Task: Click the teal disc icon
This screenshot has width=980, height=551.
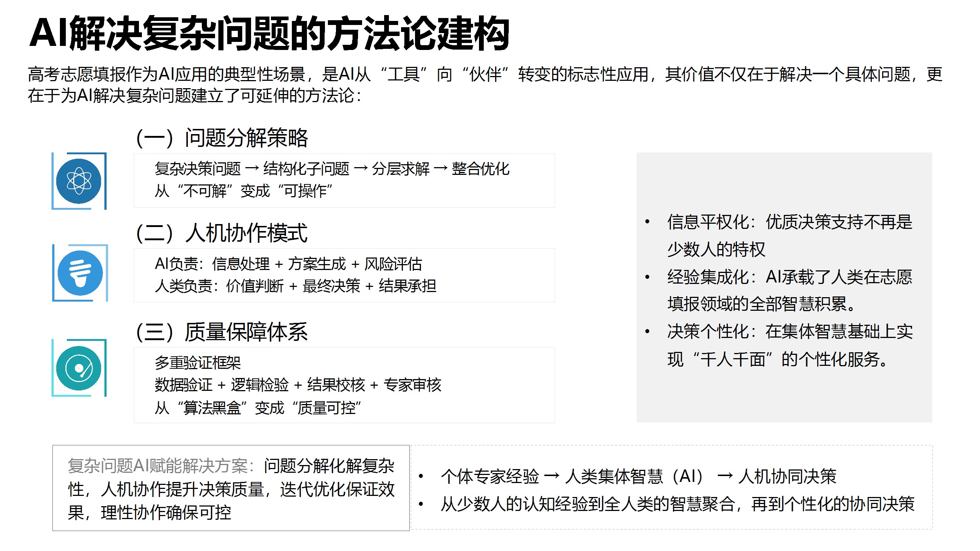Action: click(79, 368)
